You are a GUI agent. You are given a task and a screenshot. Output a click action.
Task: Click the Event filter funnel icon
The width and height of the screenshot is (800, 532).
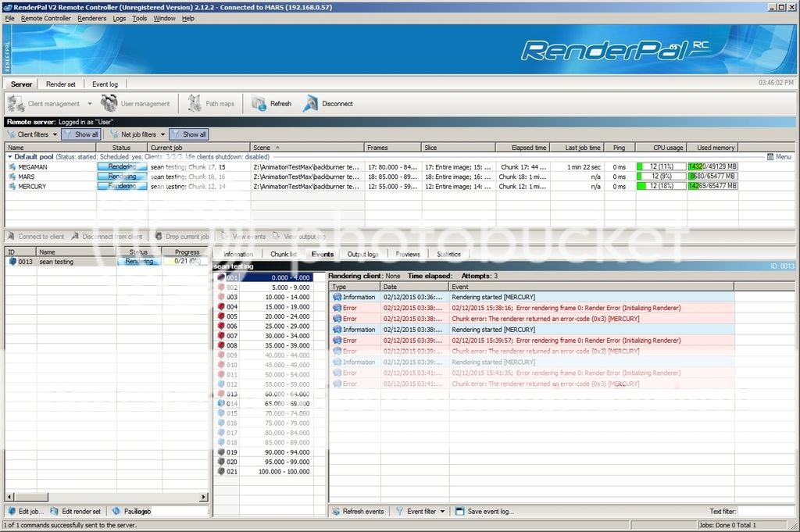point(399,511)
